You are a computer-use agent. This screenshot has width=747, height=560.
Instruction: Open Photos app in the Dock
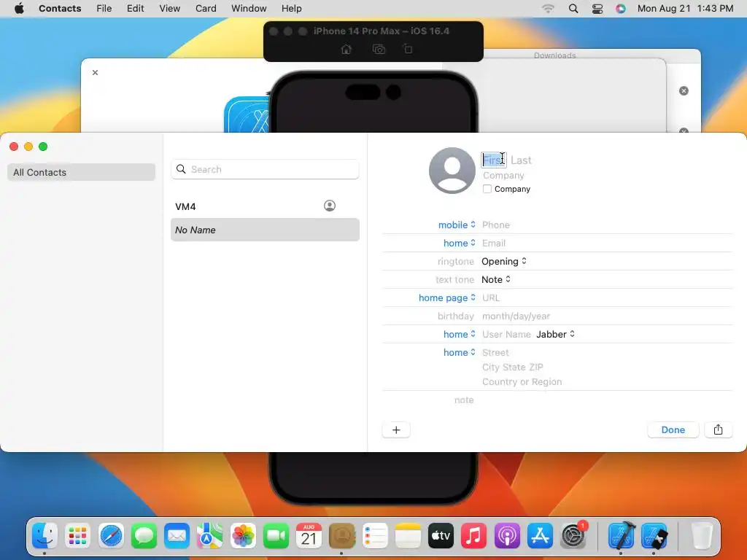click(243, 536)
